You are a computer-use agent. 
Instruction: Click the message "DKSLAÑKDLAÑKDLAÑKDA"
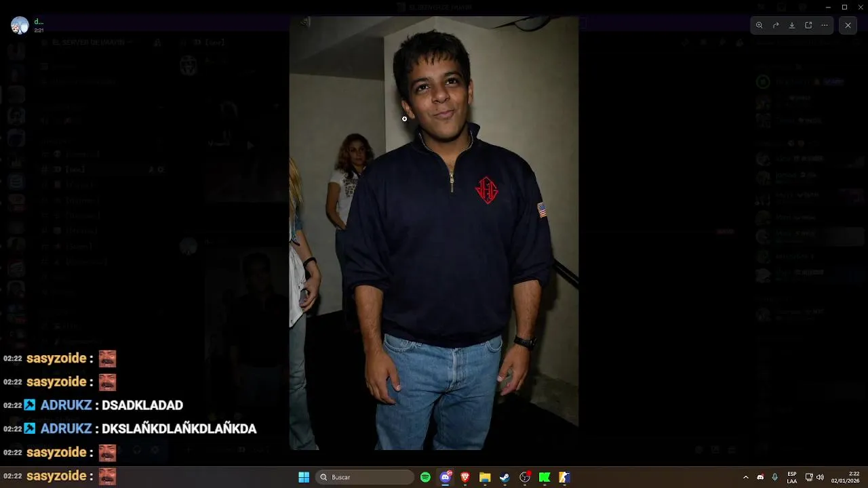[179, 429]
